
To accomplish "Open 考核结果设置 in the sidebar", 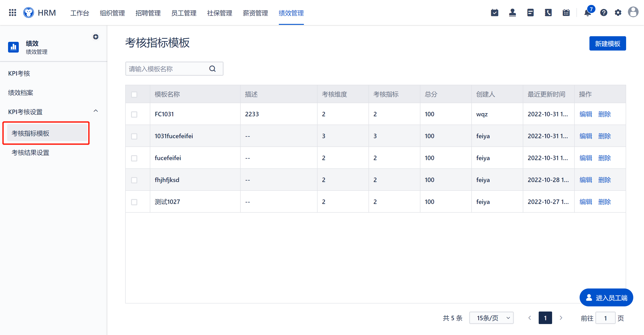I will coord(30,153).
